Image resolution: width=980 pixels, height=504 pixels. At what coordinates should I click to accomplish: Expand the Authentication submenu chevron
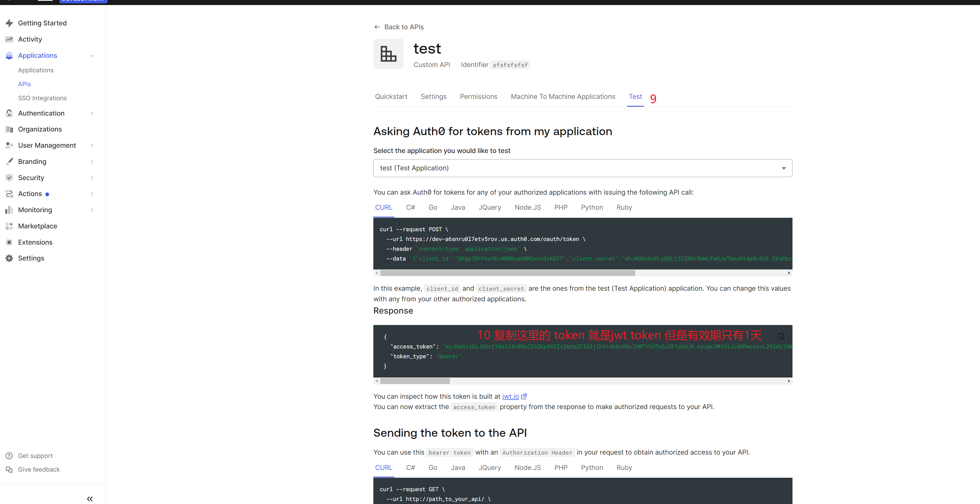(92, 113)
